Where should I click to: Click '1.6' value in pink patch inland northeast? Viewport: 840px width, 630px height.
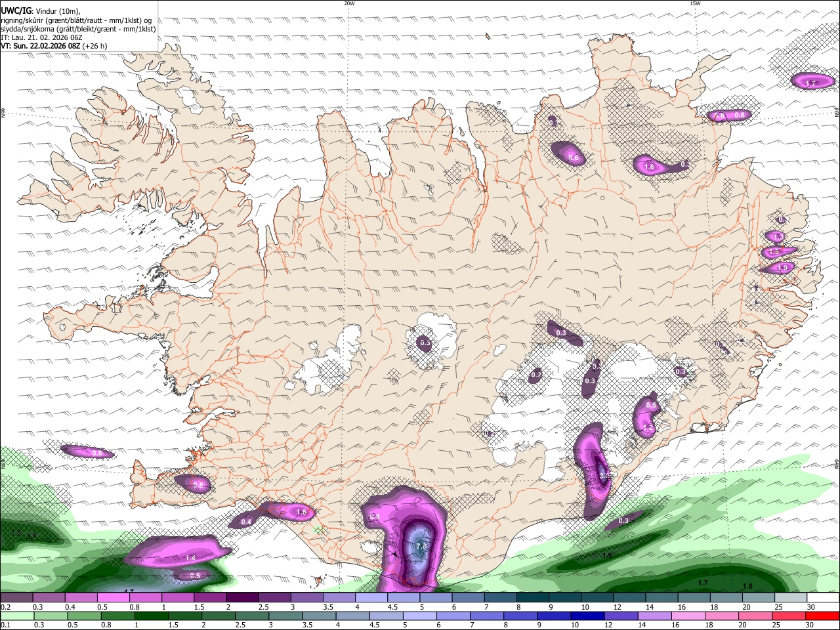[x=649, y=167]
